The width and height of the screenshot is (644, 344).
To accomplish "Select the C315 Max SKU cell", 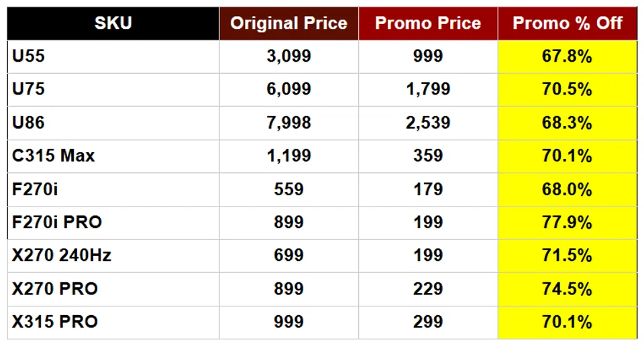I will (x=54, y=156).
